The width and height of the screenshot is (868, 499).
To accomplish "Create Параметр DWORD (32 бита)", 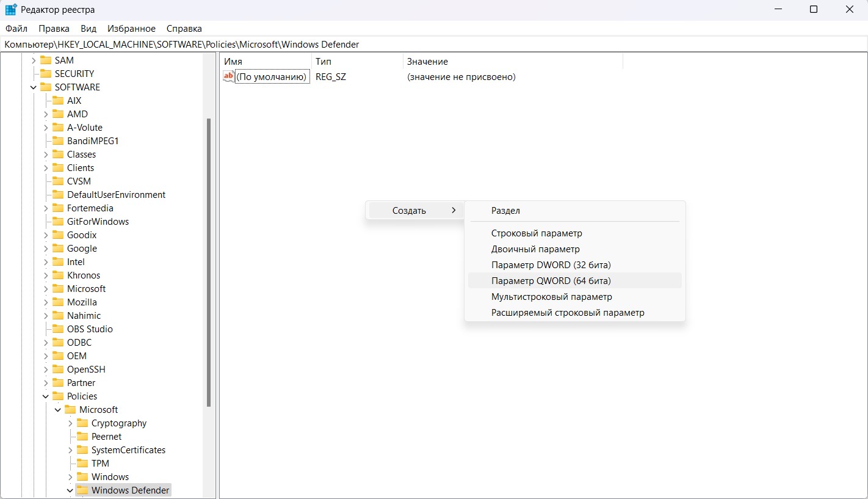I will click(574, 264).
